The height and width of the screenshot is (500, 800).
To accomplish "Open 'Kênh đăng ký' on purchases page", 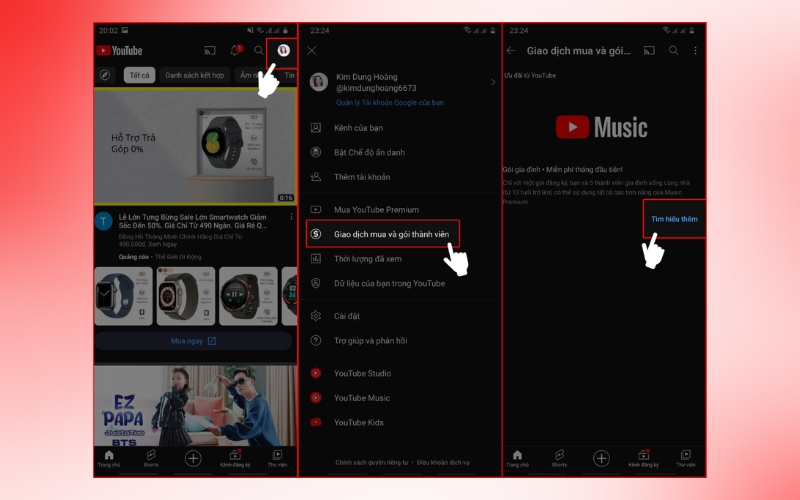I will (x=643, y=459).
